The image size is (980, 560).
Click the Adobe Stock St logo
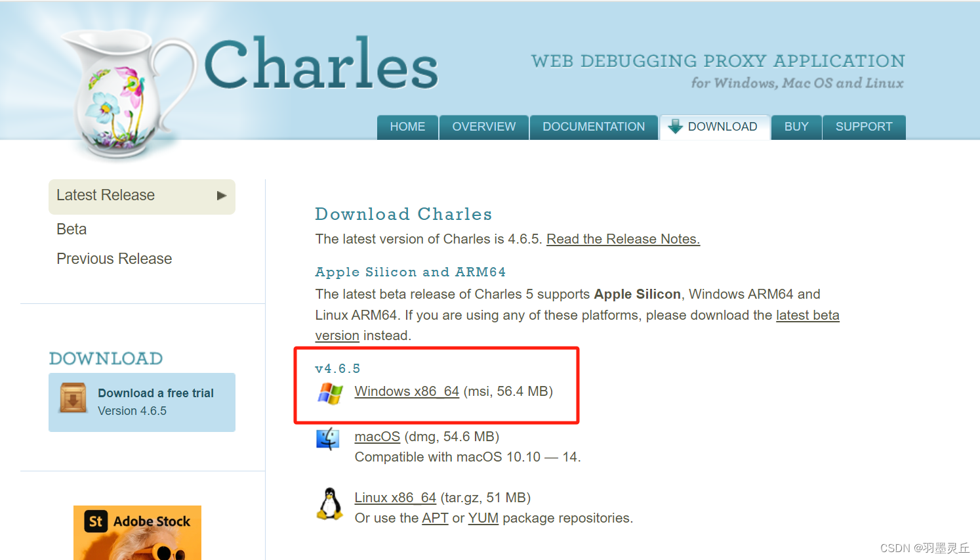96,521
